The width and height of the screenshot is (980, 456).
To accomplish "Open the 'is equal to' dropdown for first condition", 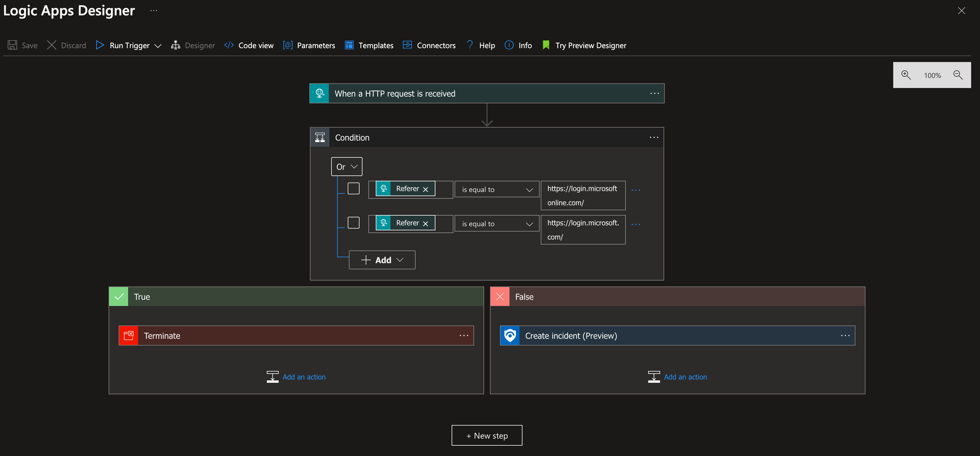I will [496, 189].
